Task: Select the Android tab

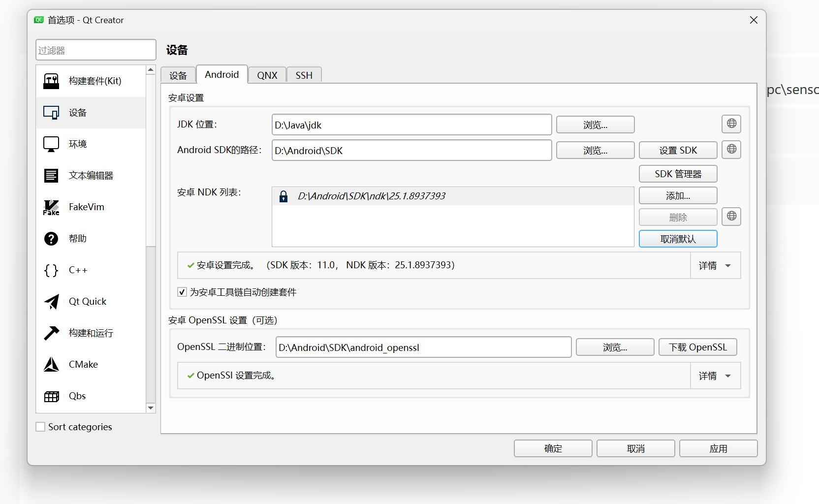Action: tap(222, 74)
